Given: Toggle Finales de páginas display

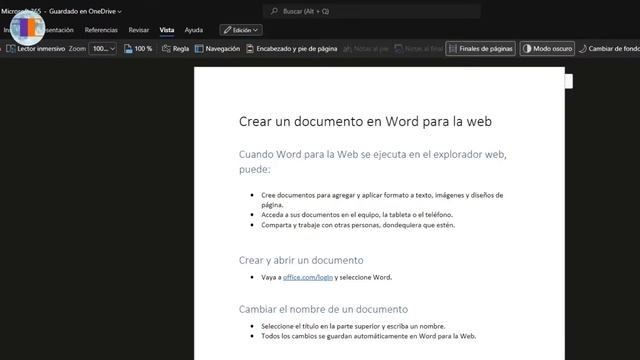Looking at the screenshot, I should point(480,49).
